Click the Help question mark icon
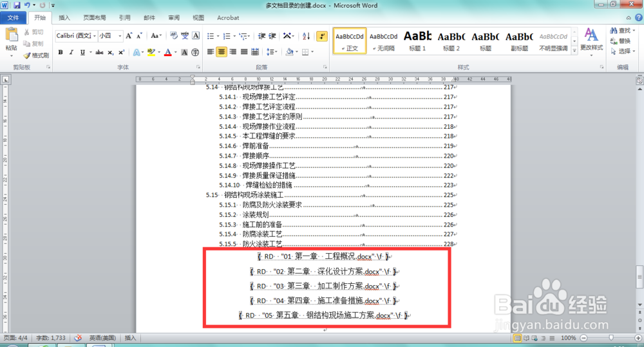 [x=639, y=17]
